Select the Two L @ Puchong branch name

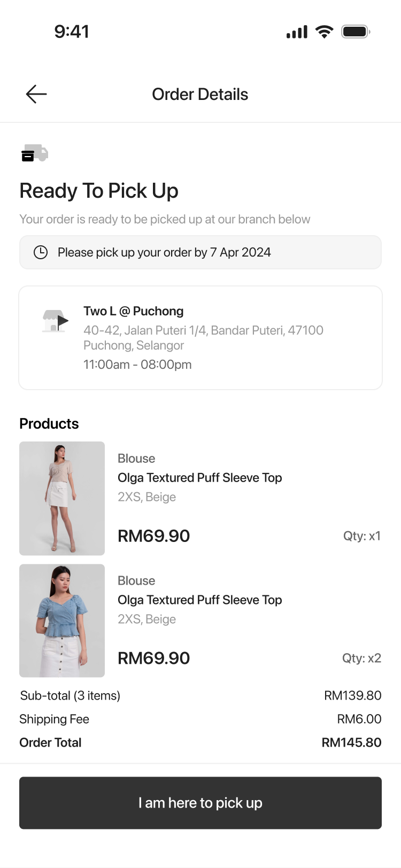click(133, 311)
